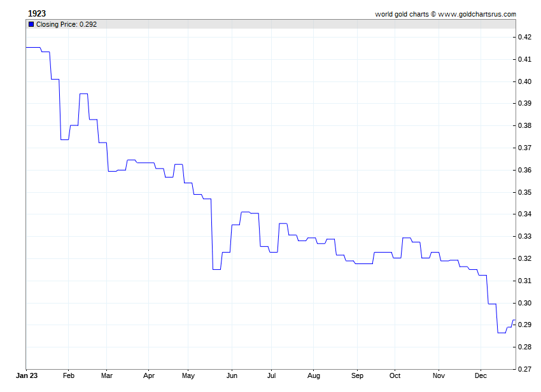
Task: Click the 0.31 y-axis value
Action: (x=524, y=281)
